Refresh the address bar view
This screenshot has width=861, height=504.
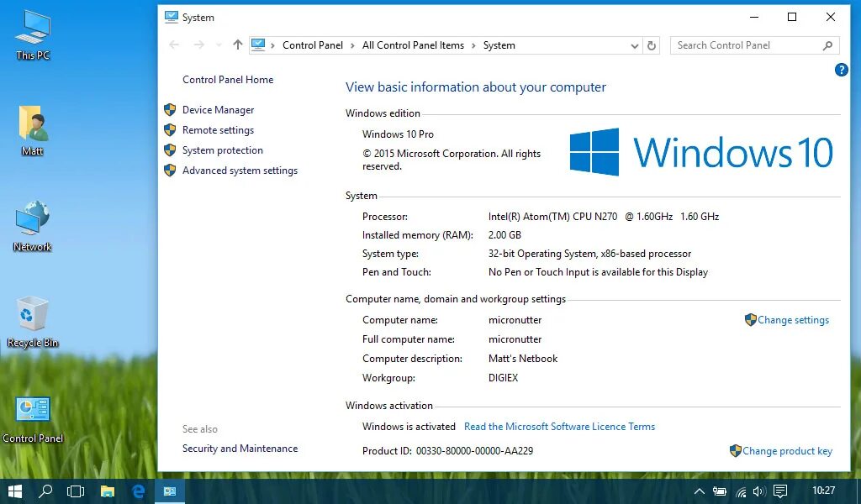click(x=652, y=45)
